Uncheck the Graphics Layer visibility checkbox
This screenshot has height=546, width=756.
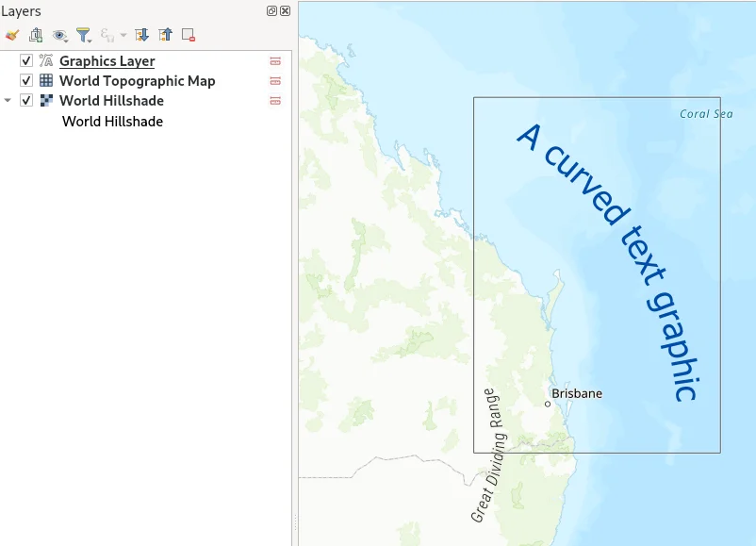tap(26, 61)
